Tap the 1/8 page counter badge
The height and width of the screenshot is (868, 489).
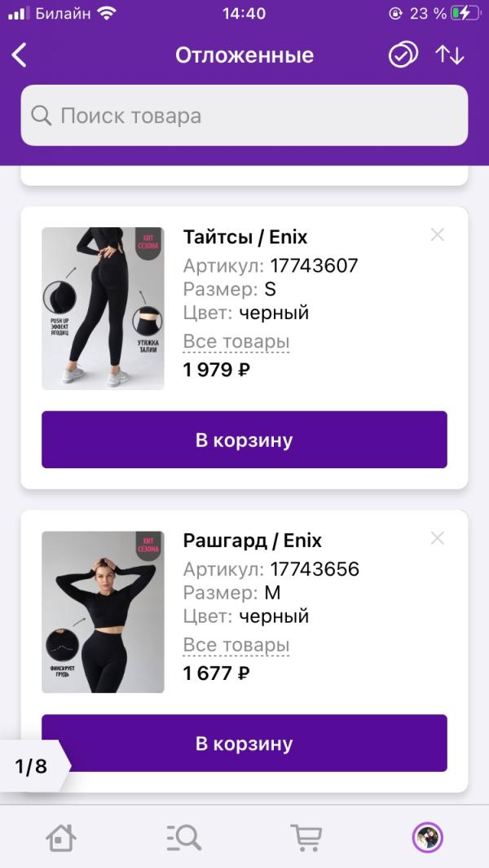32,766
